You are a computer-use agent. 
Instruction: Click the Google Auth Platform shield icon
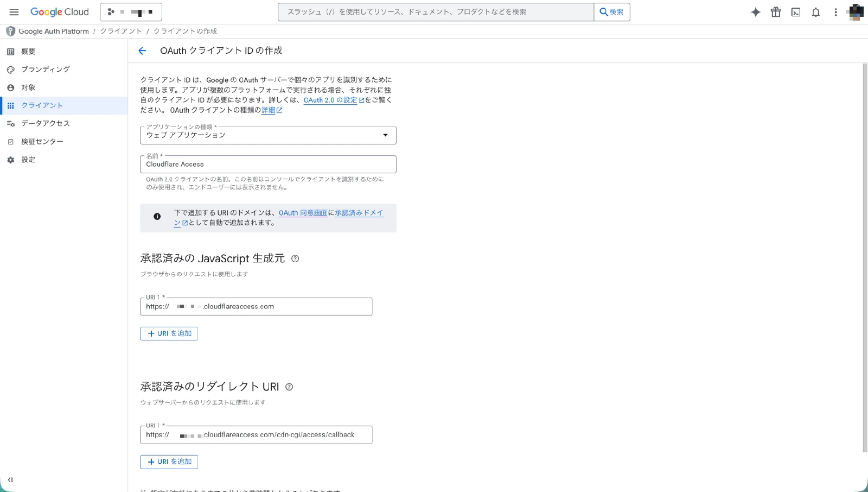point(10,31)
